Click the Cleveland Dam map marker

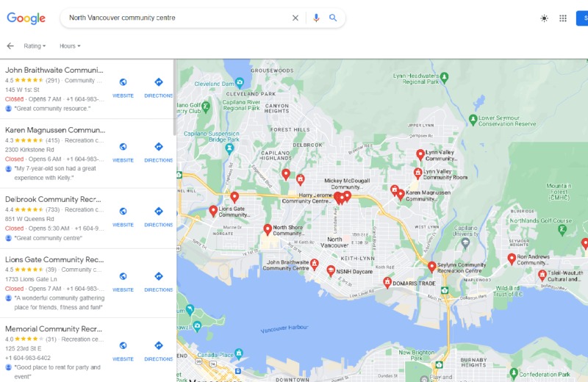pos(240,82)
